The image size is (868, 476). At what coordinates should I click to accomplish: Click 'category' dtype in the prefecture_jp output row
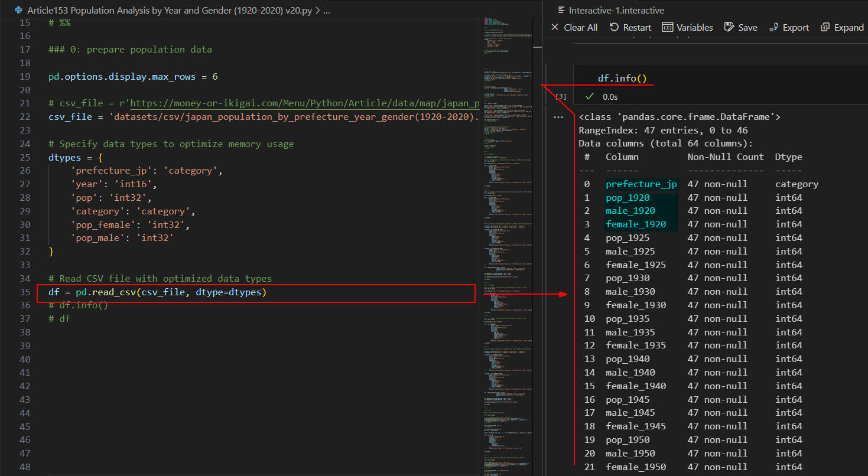797,184
